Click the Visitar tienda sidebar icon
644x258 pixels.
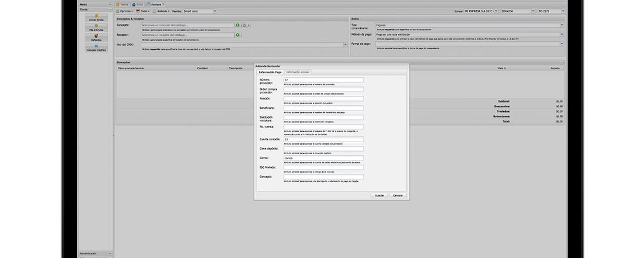click(x=96, y=18)
